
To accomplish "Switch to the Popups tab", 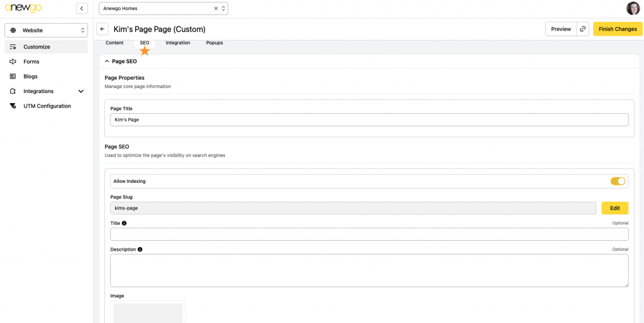I will [214, 43].
